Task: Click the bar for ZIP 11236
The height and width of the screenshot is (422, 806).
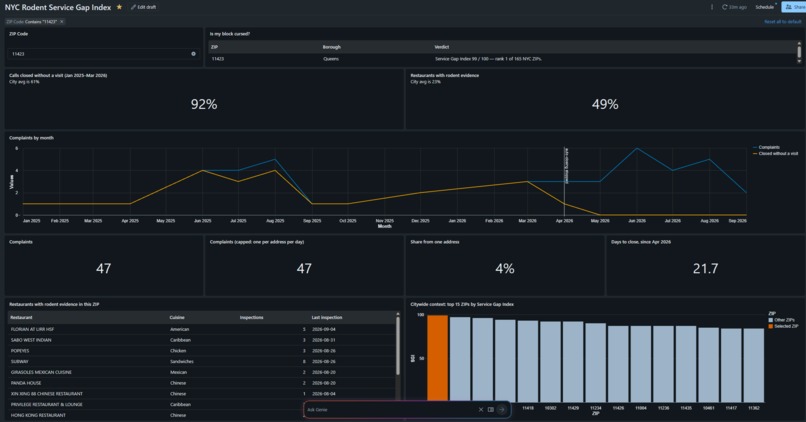Action: click(664, 363)
